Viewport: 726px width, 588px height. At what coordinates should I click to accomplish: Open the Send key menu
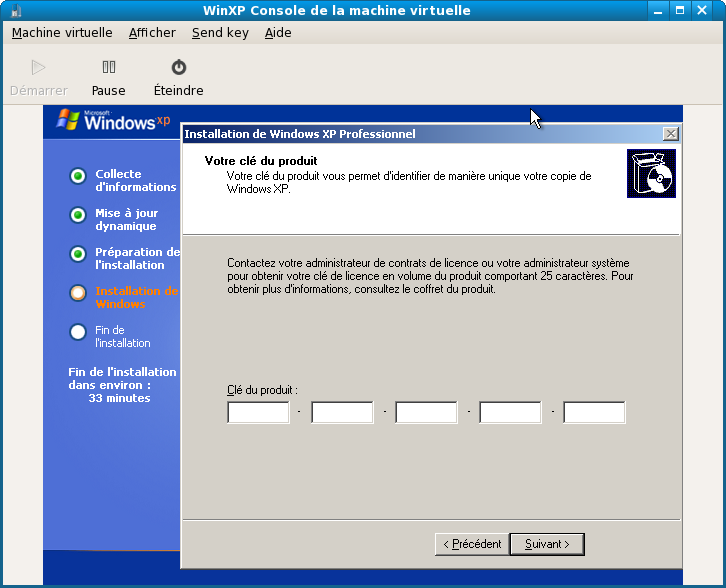point(220,33)
